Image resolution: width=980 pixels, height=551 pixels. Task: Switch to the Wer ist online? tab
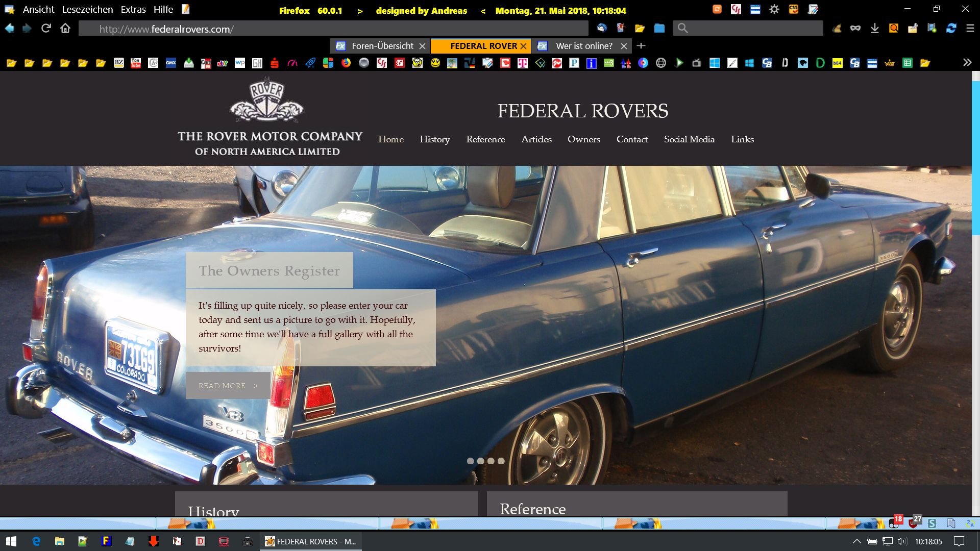(x=583, y=46)
